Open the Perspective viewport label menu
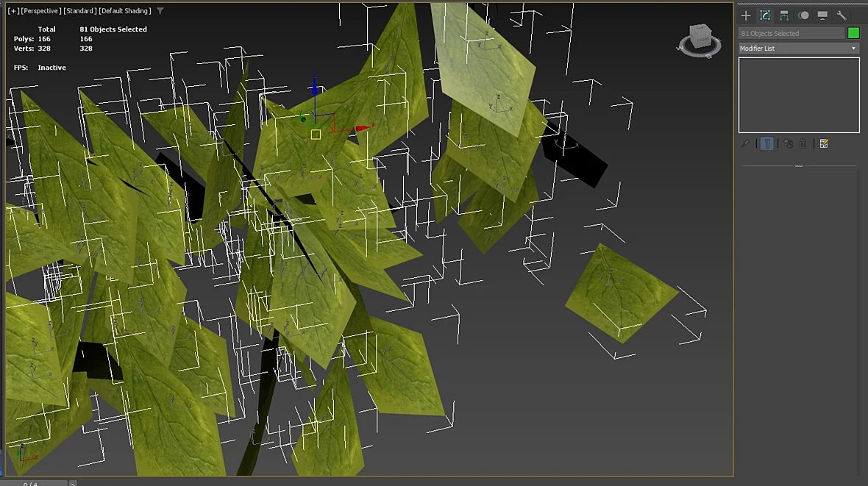Screen dimensions: 868x486 click(40, 10)
